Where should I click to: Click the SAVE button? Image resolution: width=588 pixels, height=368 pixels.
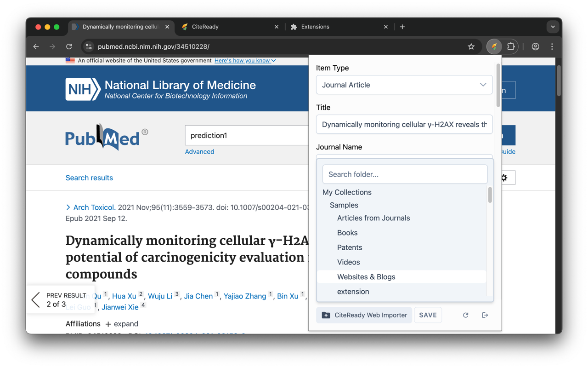pos(428,315)
